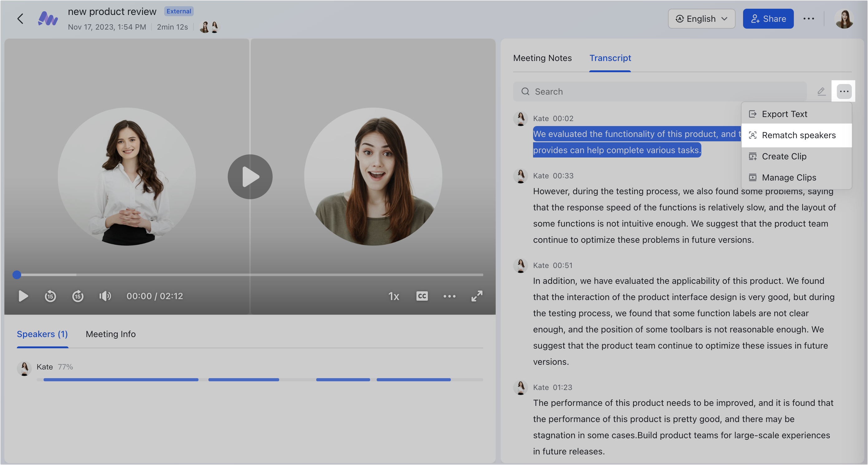This screenshot has width=868, height=465.
Task: Click the Share button
Action: [768, 19]
